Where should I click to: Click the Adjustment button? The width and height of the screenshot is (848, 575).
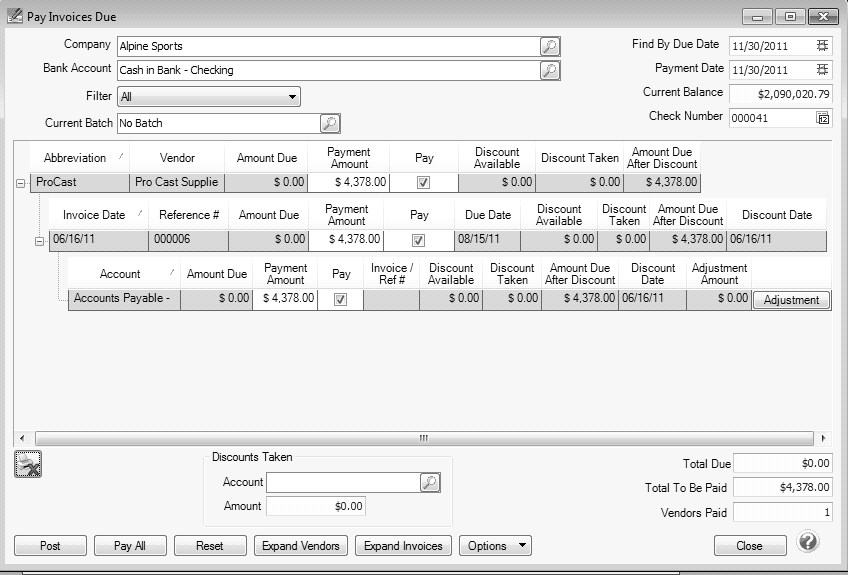[790, 300]
